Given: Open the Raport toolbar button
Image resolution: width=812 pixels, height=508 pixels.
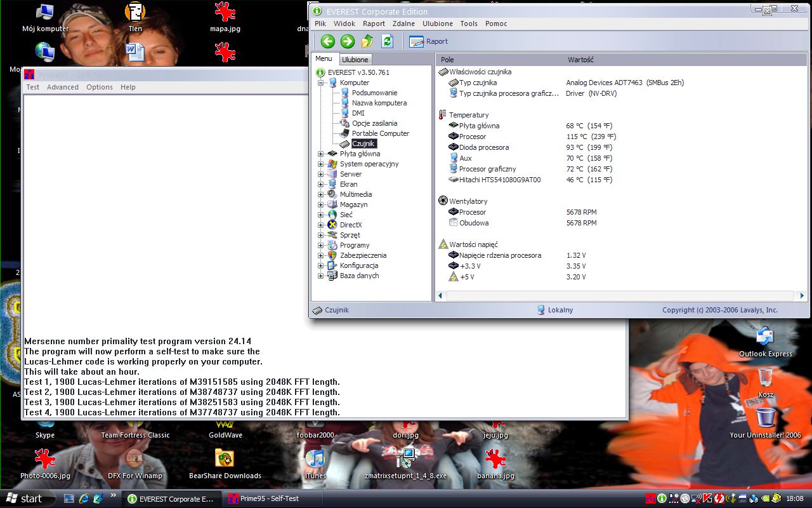Looking at the screenshot, I should tap(429, 41).
